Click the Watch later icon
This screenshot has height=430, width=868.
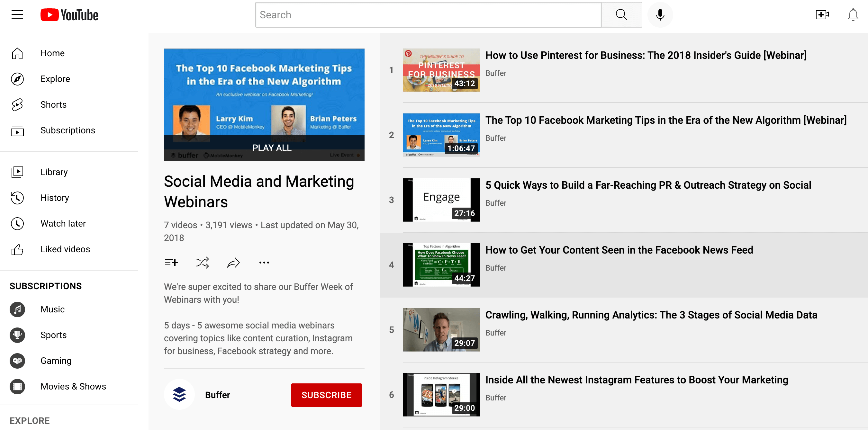pos(17,224)
